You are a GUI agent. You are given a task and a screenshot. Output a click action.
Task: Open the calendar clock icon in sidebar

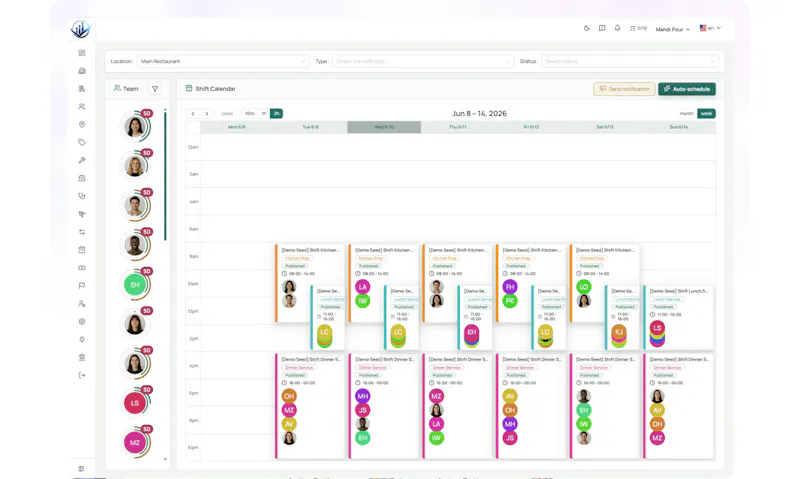coord(82,179)
